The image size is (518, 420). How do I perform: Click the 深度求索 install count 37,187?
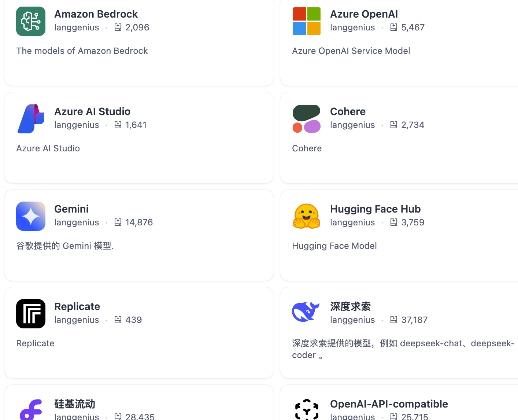click(x=414, y=320)
